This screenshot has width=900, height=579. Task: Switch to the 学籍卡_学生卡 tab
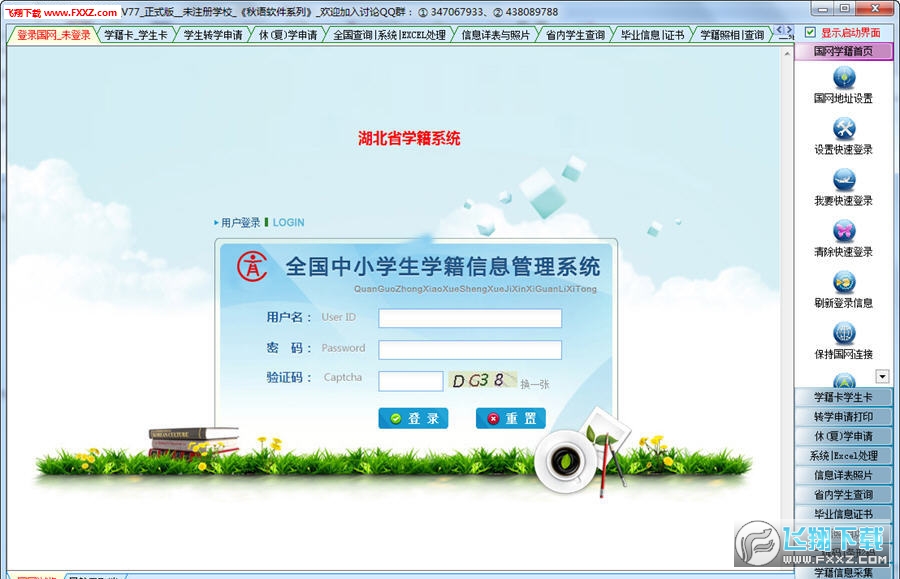(135, 35)
